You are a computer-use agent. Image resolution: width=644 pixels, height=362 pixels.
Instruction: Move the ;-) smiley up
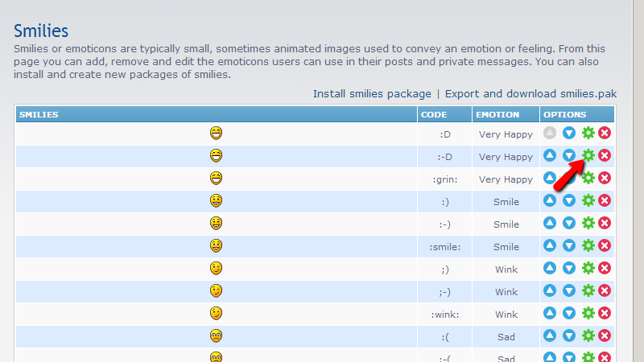pos(550,290)
